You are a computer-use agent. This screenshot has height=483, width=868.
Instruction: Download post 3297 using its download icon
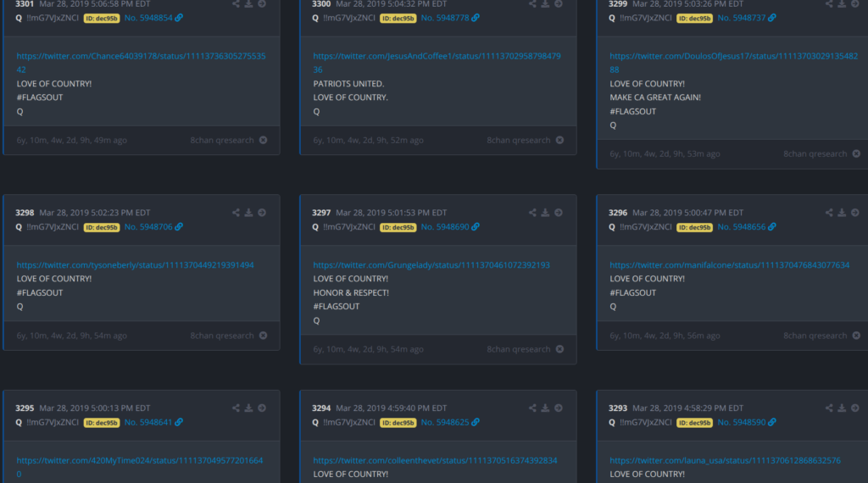tap(546, 213)
